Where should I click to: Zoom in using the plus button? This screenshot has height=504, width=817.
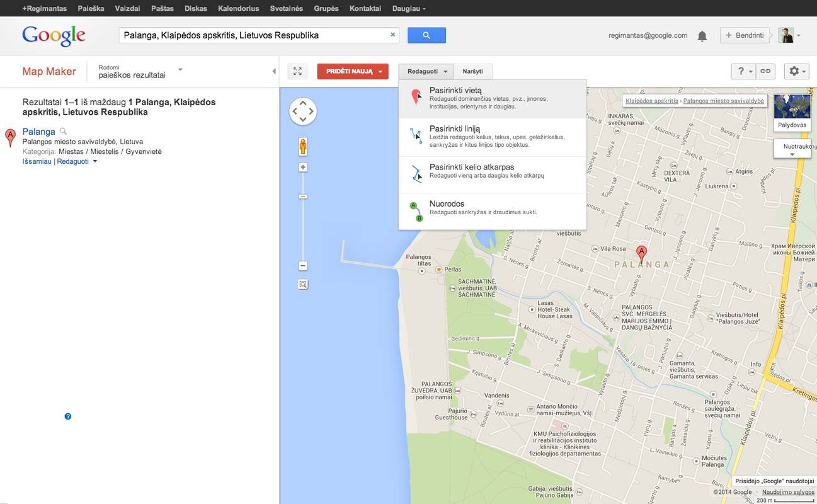click(303, 168)
